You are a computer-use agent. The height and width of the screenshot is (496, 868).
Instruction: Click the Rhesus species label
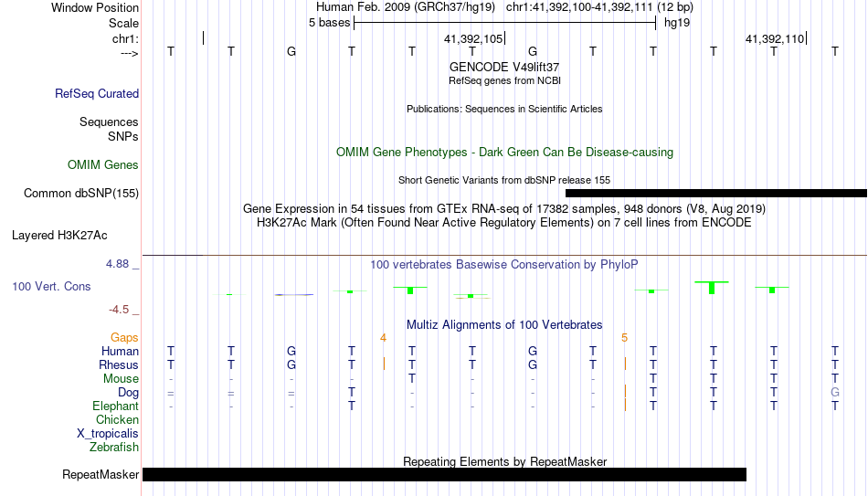(x=119, y=364)
